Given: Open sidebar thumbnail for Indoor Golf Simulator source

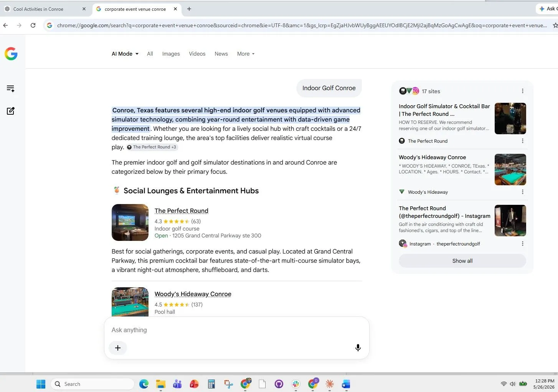Looking at the screenshot, I should (x=510, y=119).
